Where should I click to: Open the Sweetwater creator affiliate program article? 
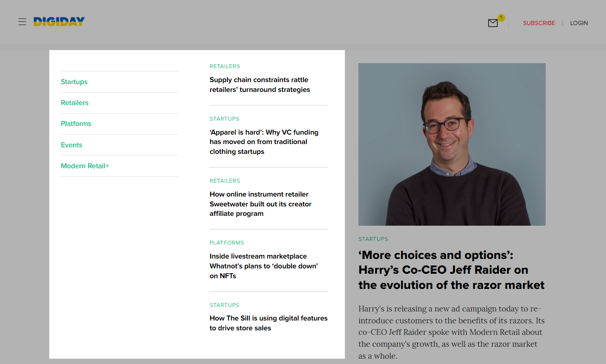pyautogui.click(x=261, y=204)
